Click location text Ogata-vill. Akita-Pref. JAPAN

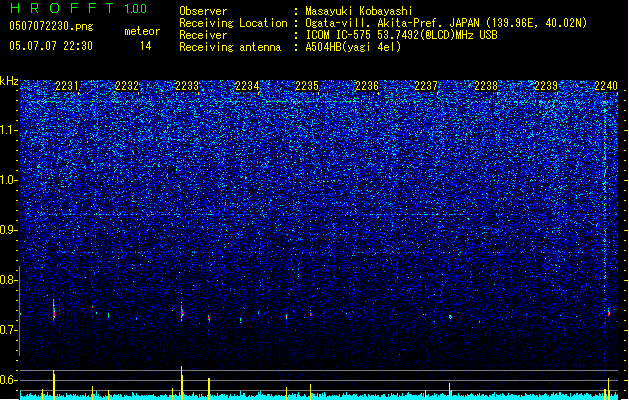point(394,23)
